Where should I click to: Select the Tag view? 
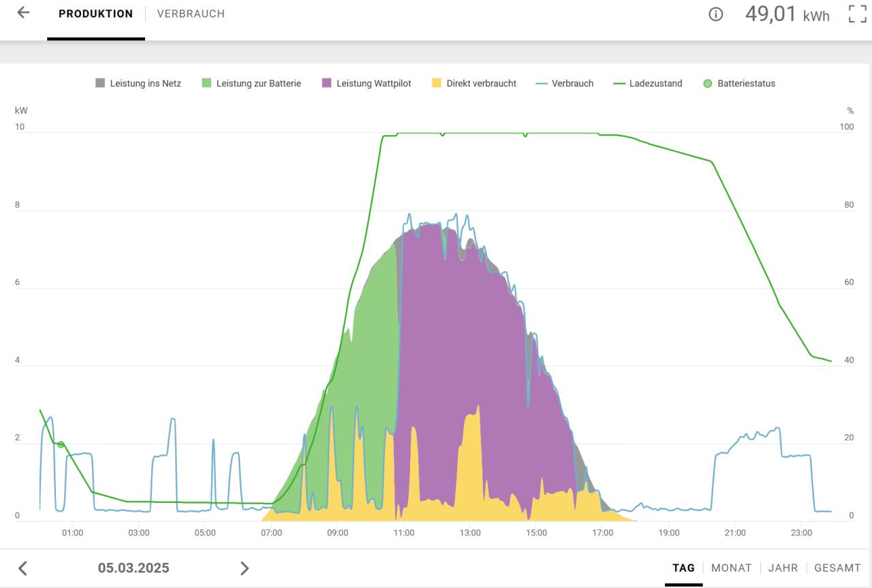coord(683,568)
